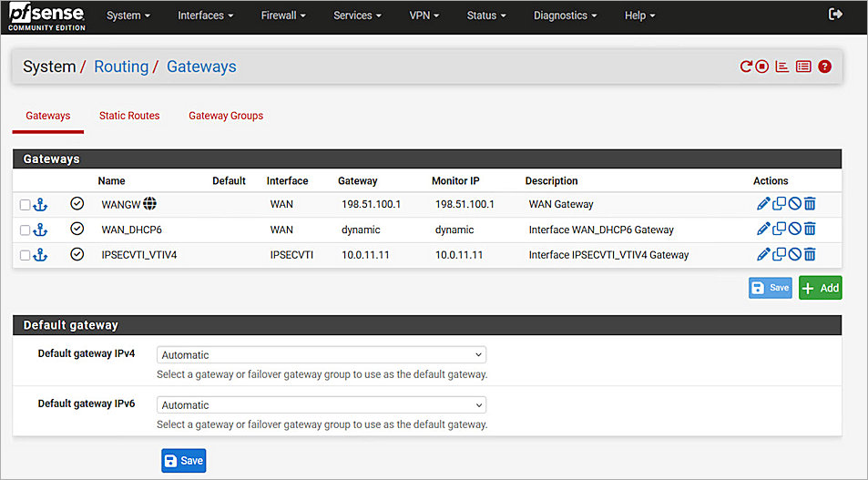Click the WAN_DHCP6 gateway name

point(132,230)
